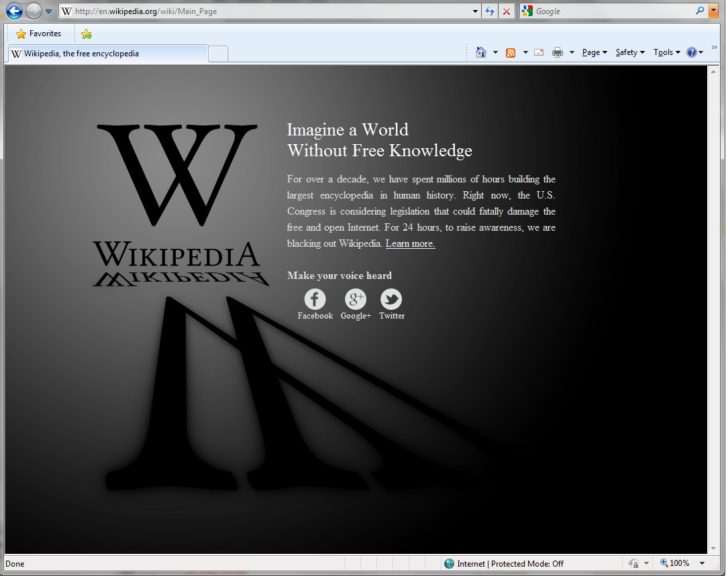The image size is (728, 576).
Task: Open a new blank tab
Action: (218, 54)
